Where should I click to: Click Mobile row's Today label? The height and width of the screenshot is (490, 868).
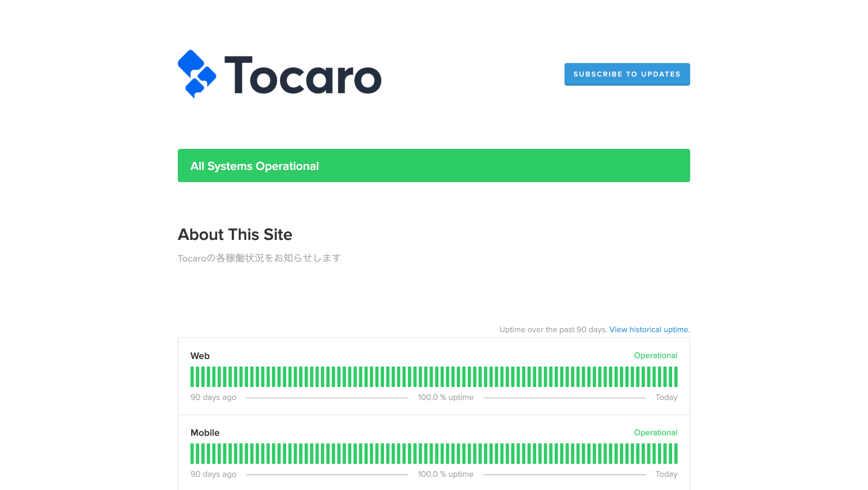[666, 474]
